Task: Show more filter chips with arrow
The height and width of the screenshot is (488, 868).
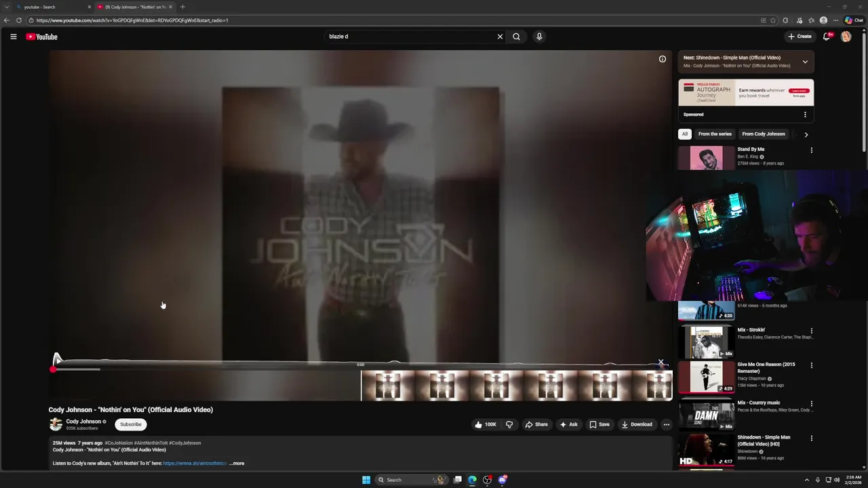Action: (806, 134)
